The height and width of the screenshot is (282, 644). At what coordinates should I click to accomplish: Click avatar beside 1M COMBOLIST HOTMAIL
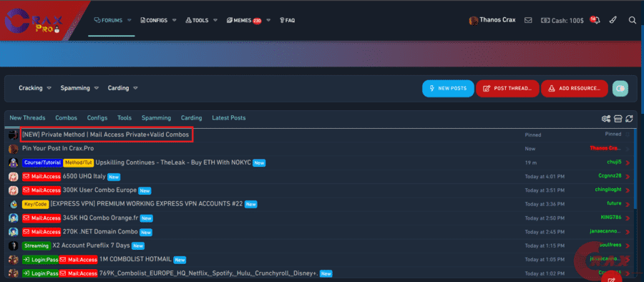click(13, 260)
